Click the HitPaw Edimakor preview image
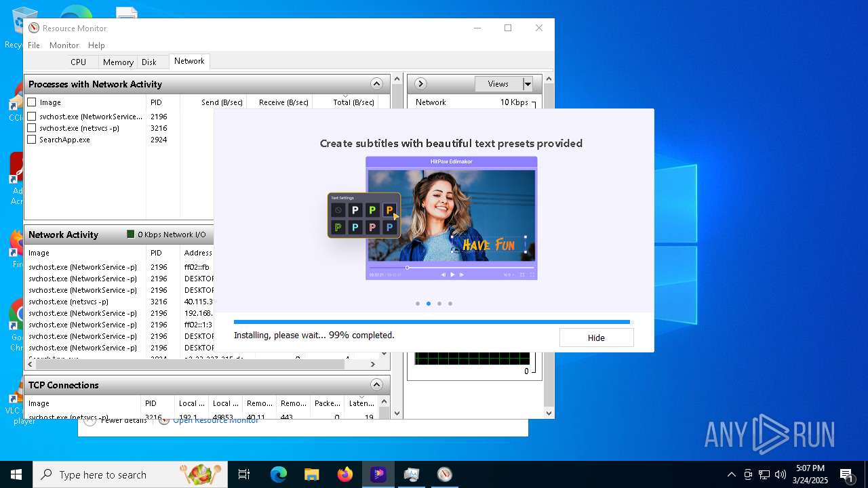This screenshot has width=868, height=488. click(x=452, y=218)
